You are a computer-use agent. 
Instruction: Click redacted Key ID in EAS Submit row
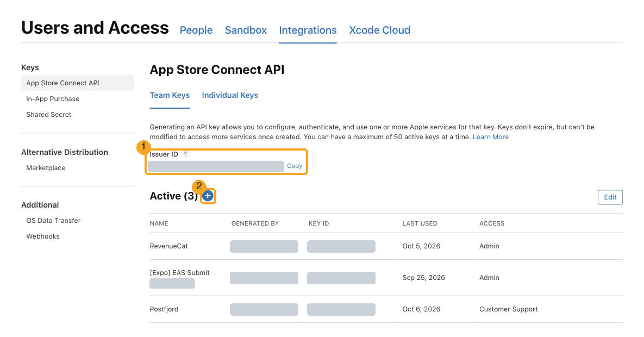tap(341, 278)
